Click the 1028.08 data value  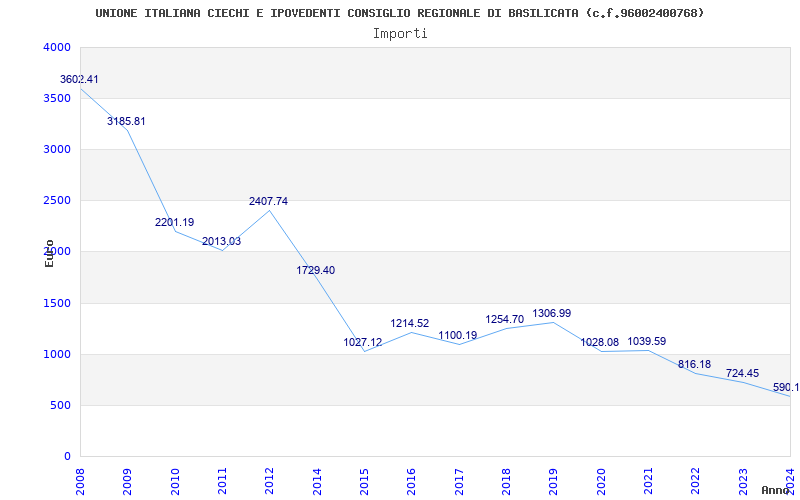599,342
